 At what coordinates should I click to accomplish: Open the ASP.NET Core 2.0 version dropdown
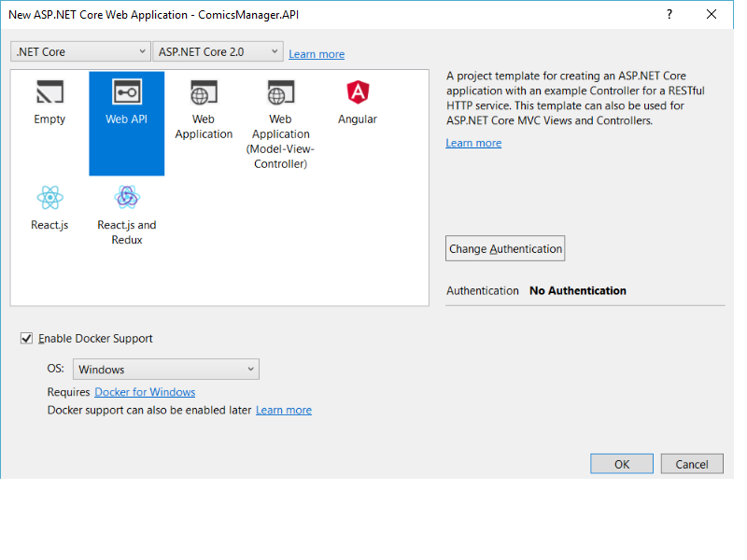pyautogui.click(x=218, y=51)
